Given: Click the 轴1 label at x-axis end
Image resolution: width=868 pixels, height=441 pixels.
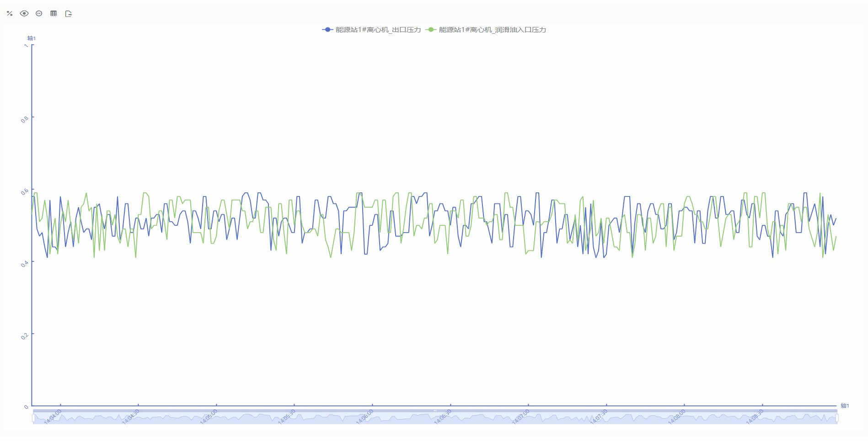Looking at the screenshot, I should click(x=845, y=406).
